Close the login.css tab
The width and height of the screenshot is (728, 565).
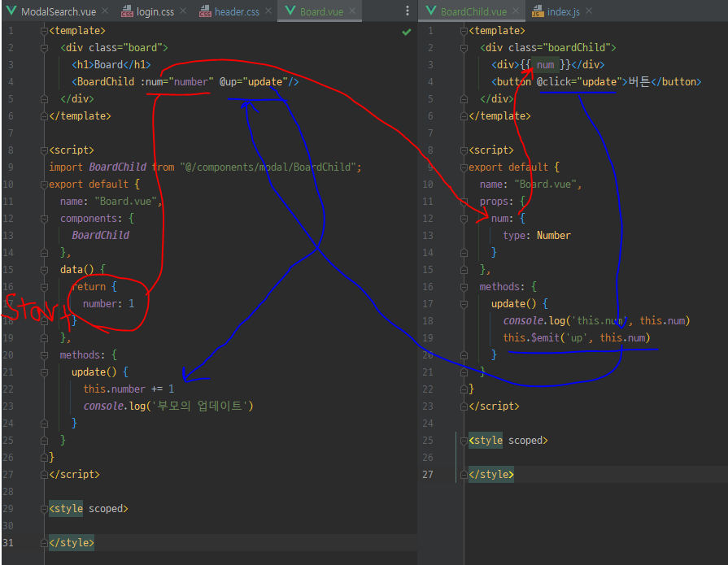pos(183,11)
